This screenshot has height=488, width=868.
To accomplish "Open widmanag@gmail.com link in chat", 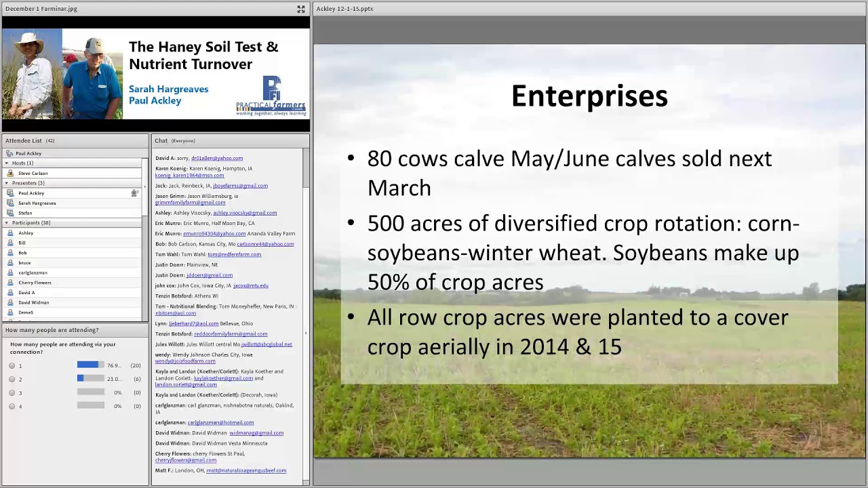I will tap(256, 432).
